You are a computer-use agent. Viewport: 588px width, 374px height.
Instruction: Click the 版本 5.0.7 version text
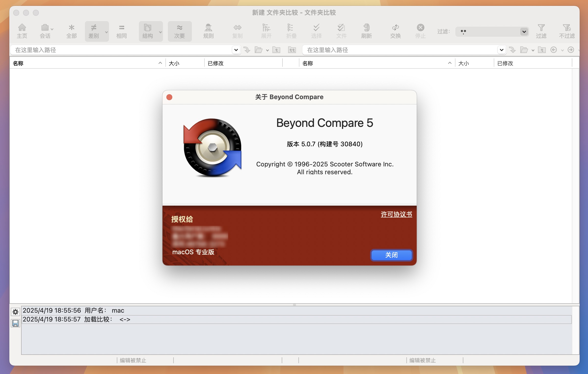point(325,144)
